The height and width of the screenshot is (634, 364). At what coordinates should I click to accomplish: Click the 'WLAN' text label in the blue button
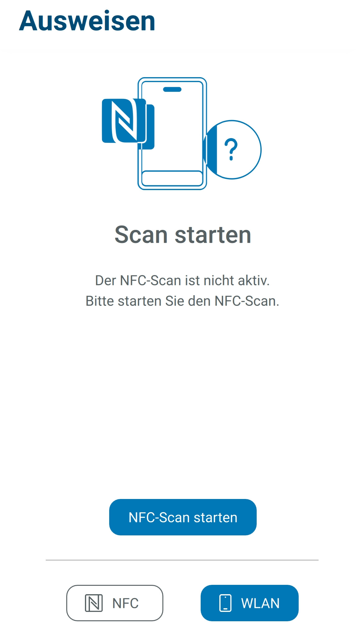(x=260, y=603)
